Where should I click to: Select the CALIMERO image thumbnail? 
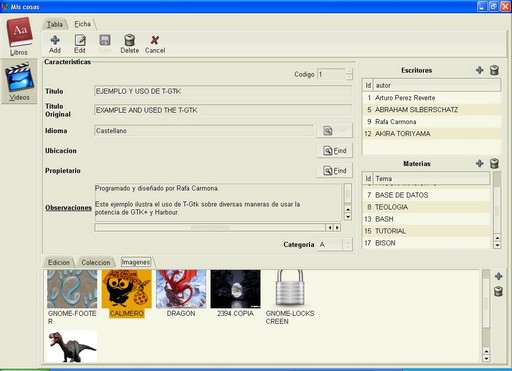tap(127, 289)
